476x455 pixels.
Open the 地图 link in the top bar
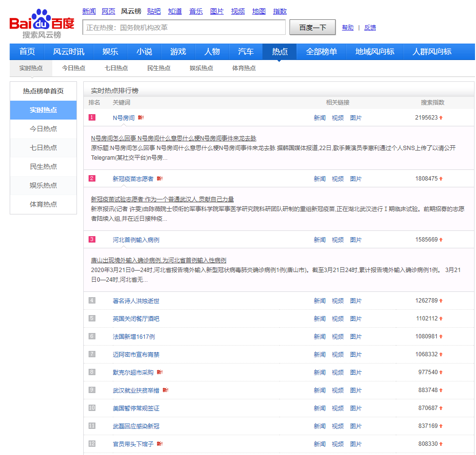[259, 11]
